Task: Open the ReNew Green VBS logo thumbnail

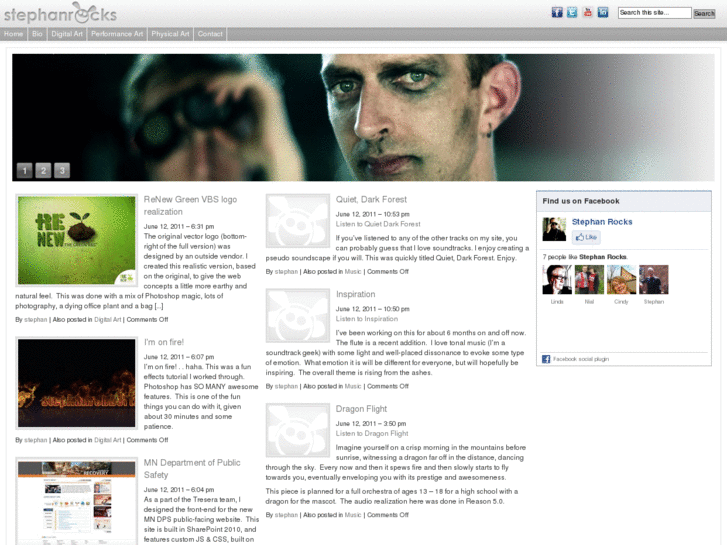Action: (77, 240)
